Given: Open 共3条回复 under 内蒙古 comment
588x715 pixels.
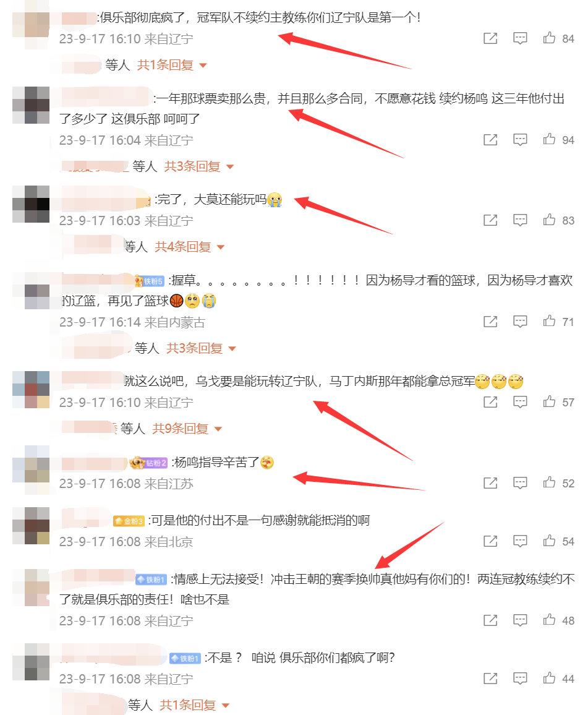Looking at the screenshot, I should (x=201, y=348).
